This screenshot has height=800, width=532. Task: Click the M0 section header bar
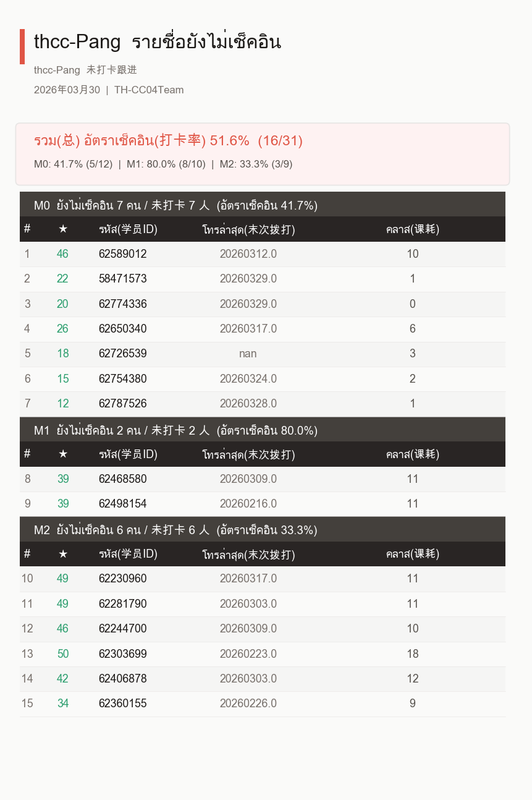(263, 205)
